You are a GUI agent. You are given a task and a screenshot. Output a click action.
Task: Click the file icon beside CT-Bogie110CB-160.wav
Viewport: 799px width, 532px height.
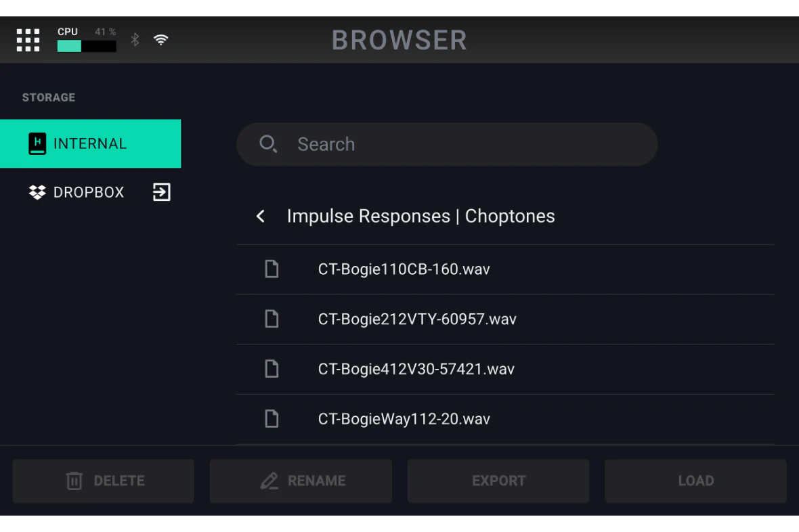click(x=272, y=269)
